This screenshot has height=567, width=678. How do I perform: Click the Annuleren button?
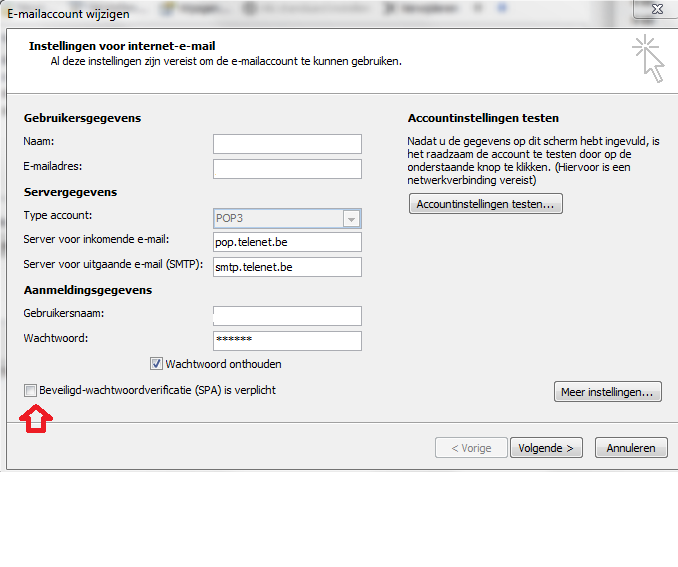point(631,448)
